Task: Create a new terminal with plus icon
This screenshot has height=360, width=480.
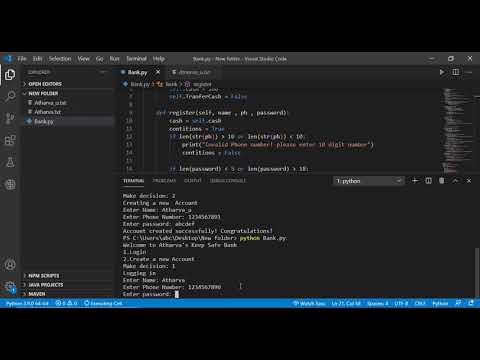Action: 415,181
